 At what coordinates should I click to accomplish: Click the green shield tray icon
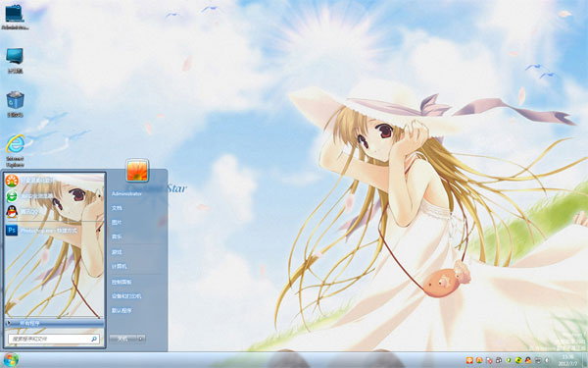(509, 360)
